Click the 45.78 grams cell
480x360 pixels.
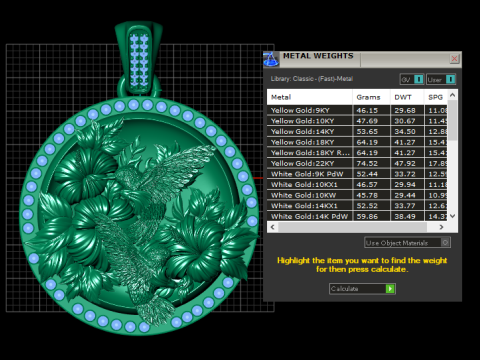[371, 195]
